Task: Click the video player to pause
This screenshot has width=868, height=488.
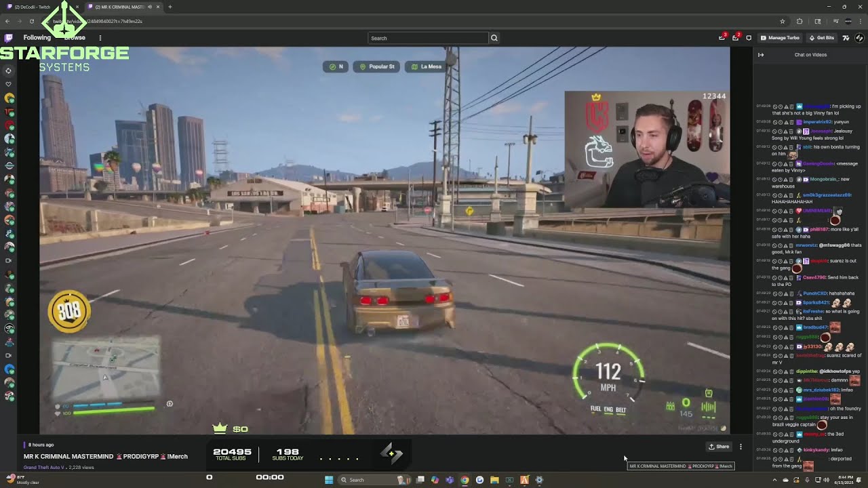Action: [384, 240]
